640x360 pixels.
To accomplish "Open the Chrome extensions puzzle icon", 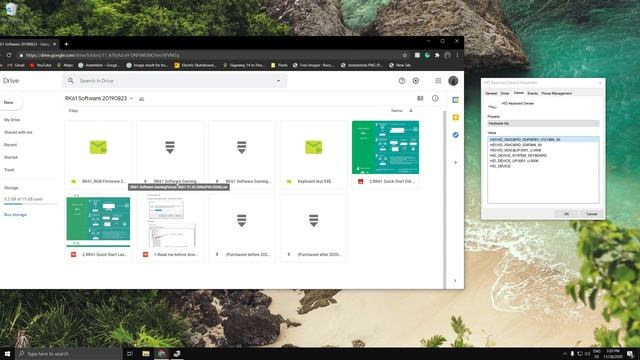I will (x=437, y=55).
